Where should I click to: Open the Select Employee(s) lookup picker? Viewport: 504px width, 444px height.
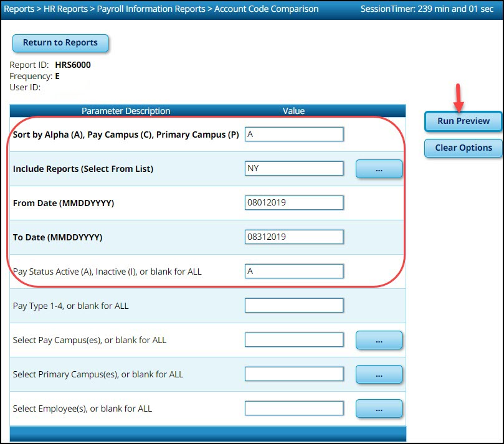point(379,408)
